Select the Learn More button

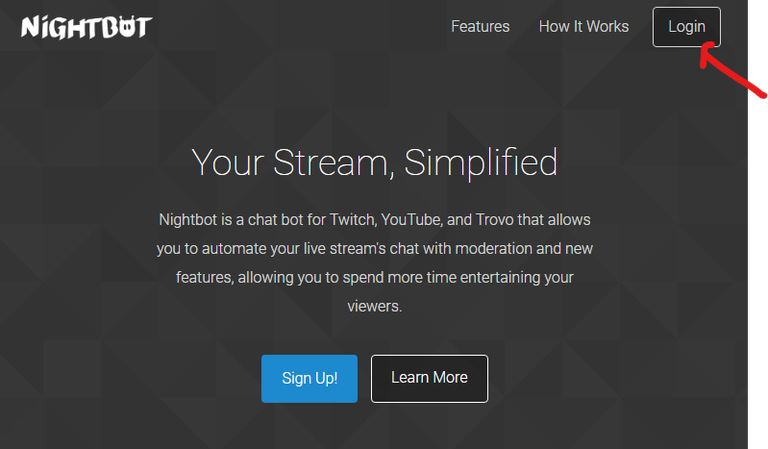click(429, 378)
